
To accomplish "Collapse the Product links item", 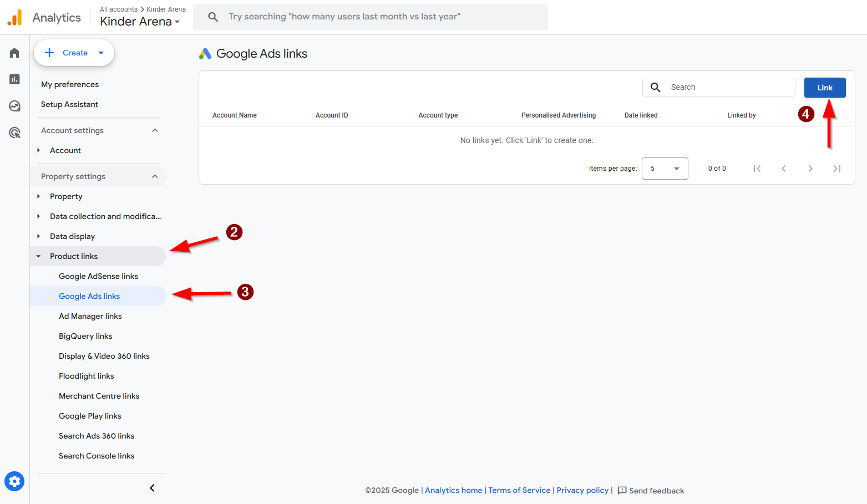I will (38, 256).
